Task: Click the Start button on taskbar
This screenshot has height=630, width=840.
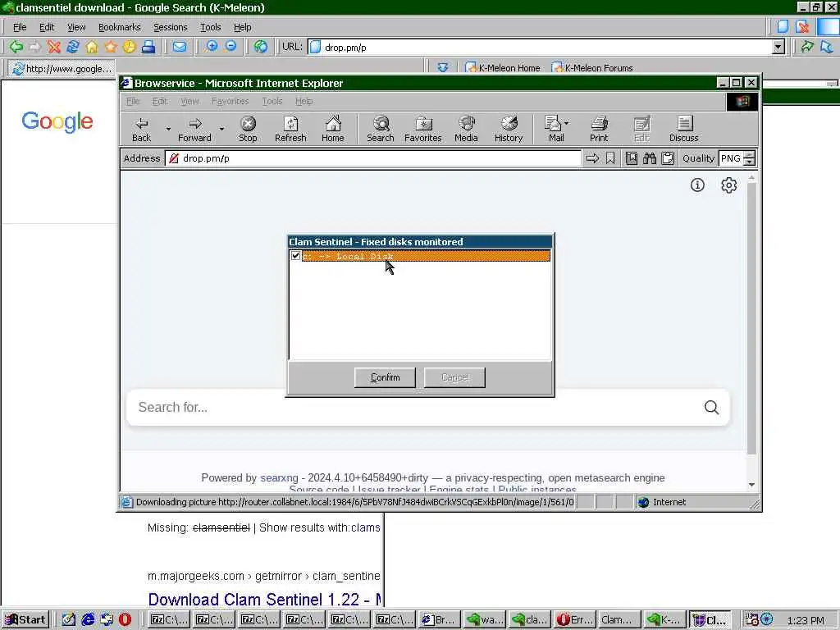Action: click(x=25, y=620)
